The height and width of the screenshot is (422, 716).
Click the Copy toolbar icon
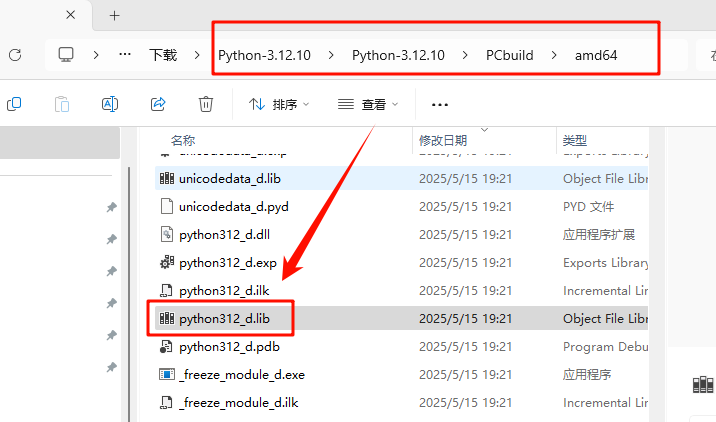tap(14, 104)
